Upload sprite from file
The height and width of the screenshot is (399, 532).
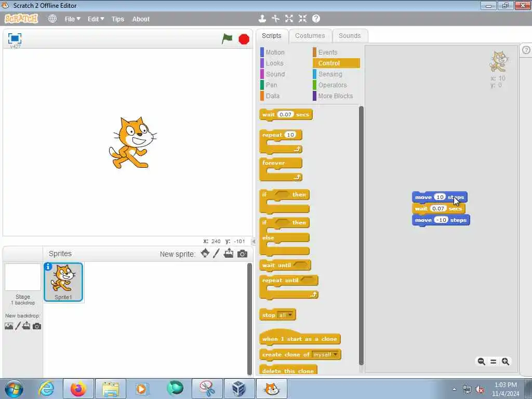tap(229, 254)
